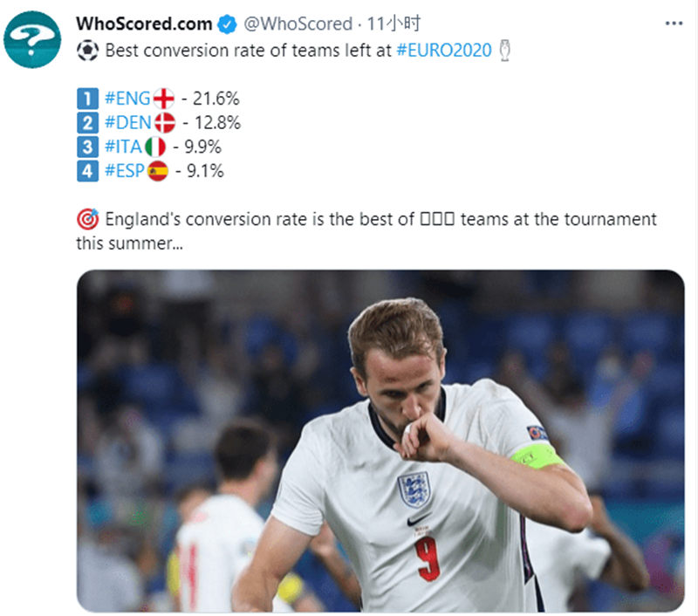Open the attached England player photo
The width and height of the screenshot is (698, 616).
point(380,441)
